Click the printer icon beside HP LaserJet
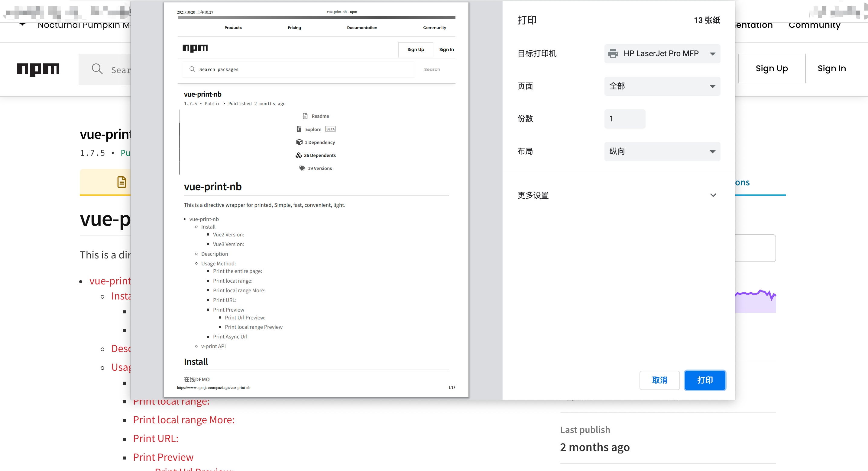This screenshot has height=471, width=868. (x=613, y=53)
